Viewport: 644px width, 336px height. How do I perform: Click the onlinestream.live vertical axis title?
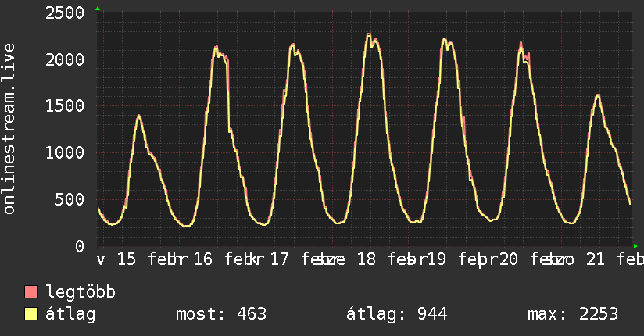coord(9,129)
